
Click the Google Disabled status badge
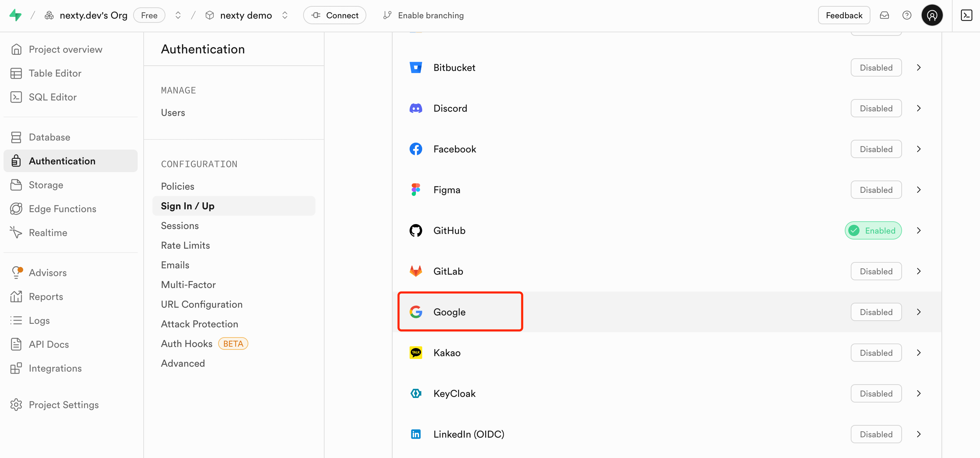click(x=876, y=312)
